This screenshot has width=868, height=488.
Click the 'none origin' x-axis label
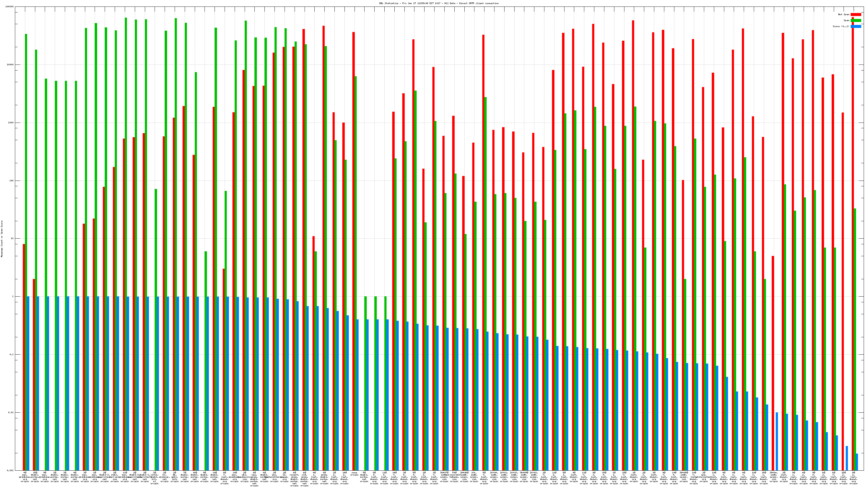(354, 474)
